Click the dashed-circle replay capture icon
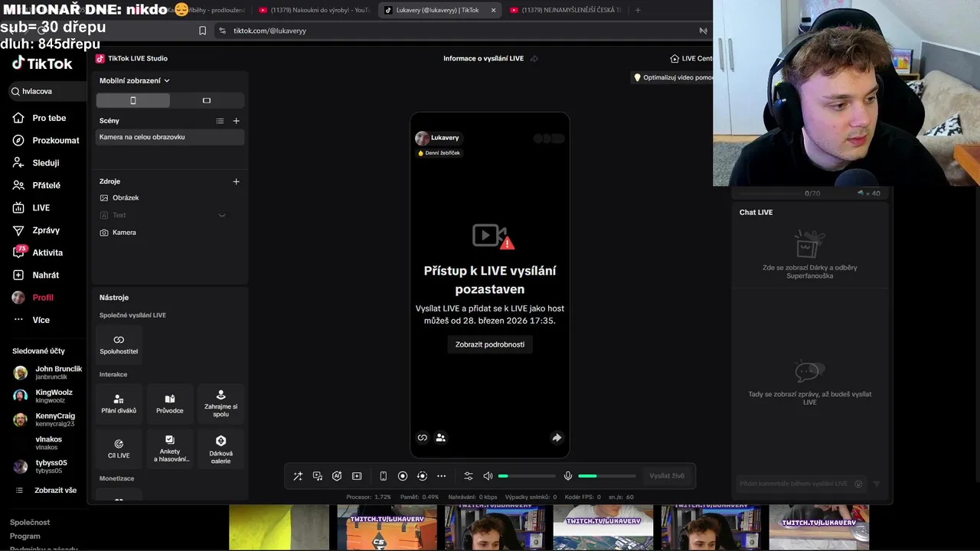This screenshot has width=980, height=551. pyautogui.click(x=422, y=476)
